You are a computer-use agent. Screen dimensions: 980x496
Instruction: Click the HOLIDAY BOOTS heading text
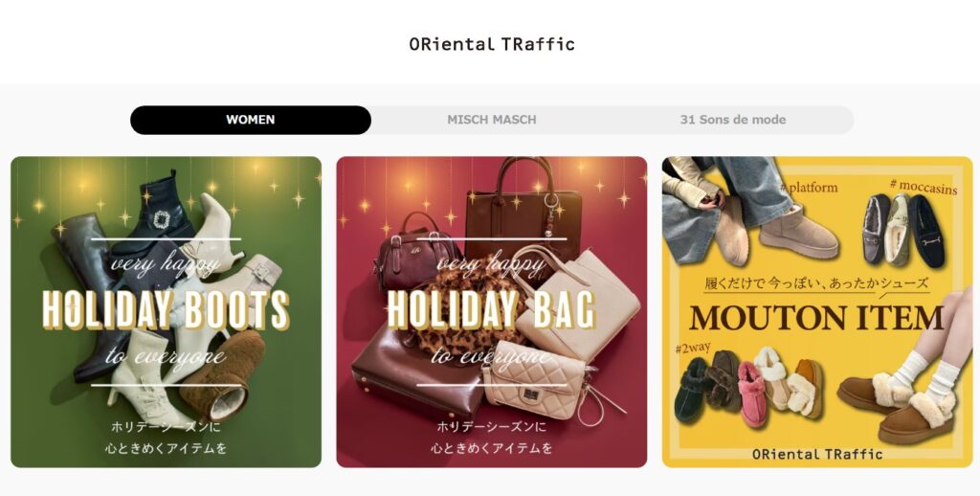click(x=166, y=309)
